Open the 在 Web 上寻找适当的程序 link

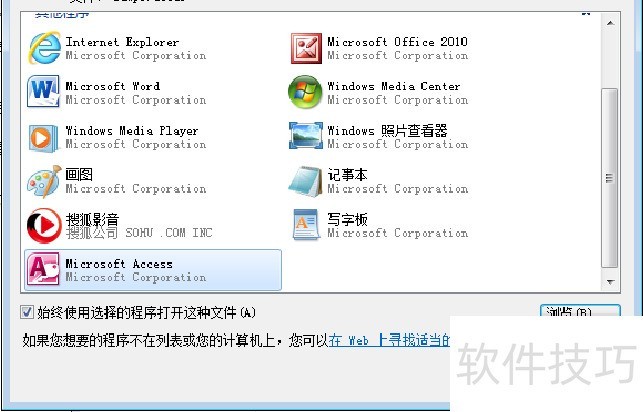(x=389, y=340)
